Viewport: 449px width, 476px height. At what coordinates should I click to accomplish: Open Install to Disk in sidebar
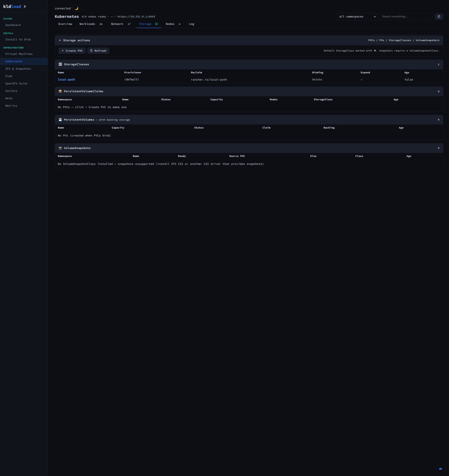(x=24, y=39)
